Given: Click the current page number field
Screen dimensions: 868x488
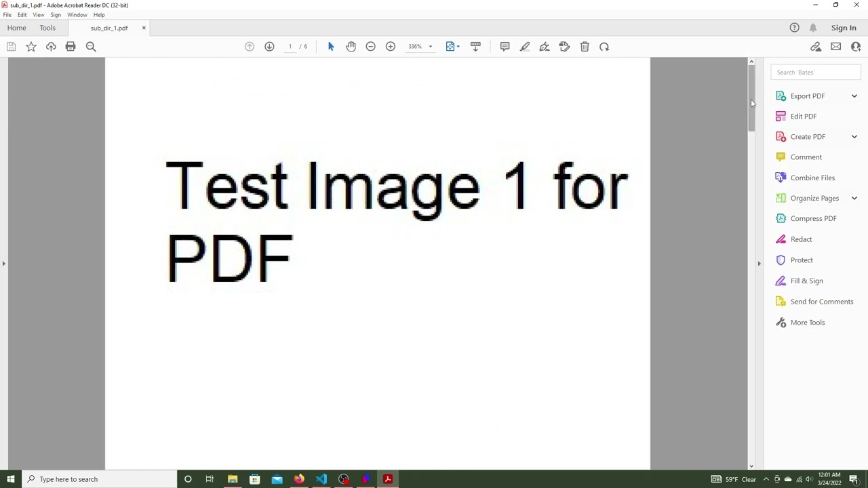Looking at the screenshot, I should (x=290, y=47).
